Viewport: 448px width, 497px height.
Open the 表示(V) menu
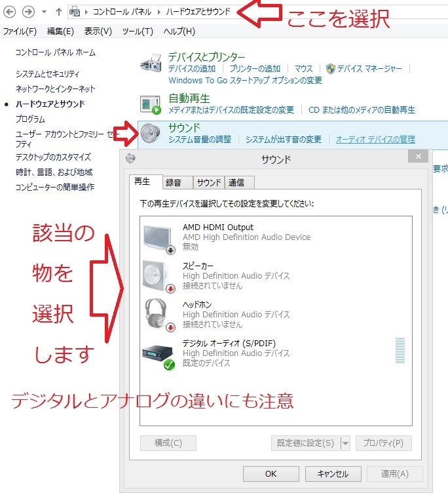coord(98,31)
